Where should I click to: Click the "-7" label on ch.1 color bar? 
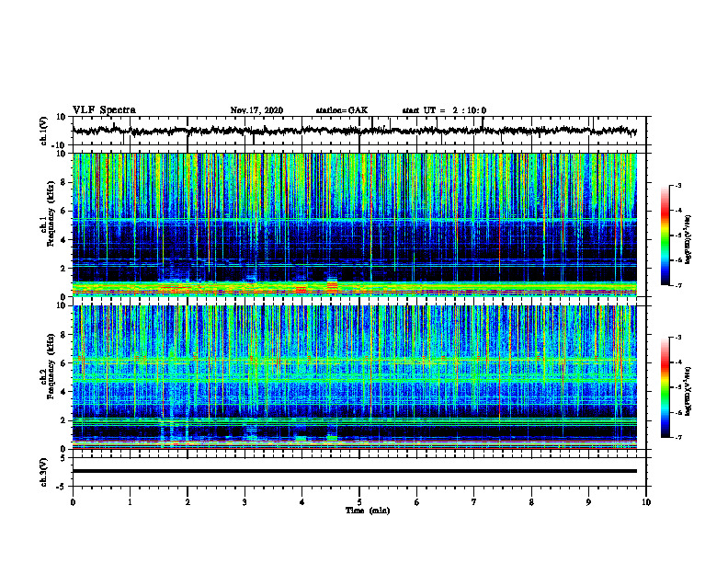point(677,285)
